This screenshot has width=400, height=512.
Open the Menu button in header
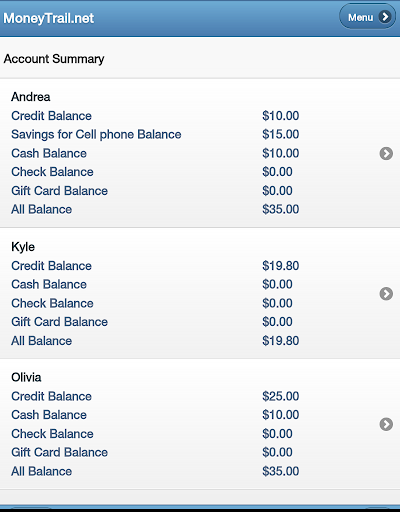[367, 16]
